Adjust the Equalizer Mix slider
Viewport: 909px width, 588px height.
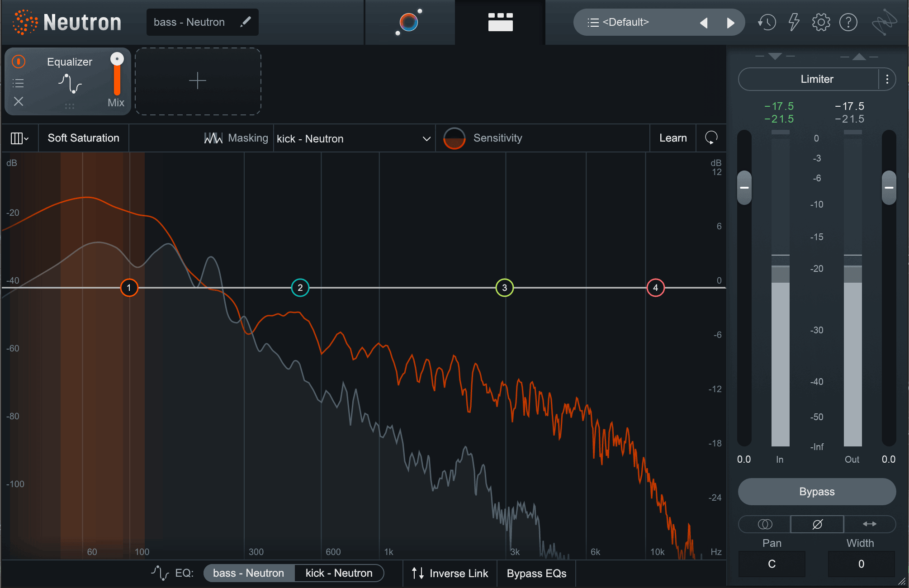(117, 75)
